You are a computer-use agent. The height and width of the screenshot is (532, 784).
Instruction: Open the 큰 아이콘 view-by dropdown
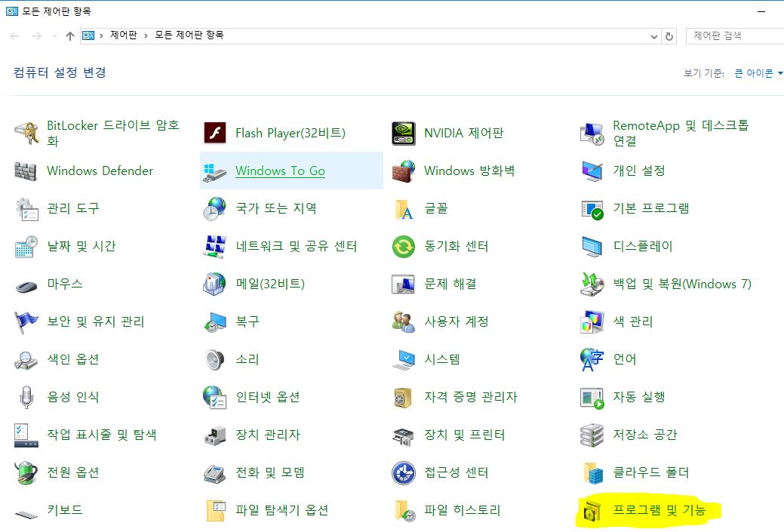(x=758, y=73)
